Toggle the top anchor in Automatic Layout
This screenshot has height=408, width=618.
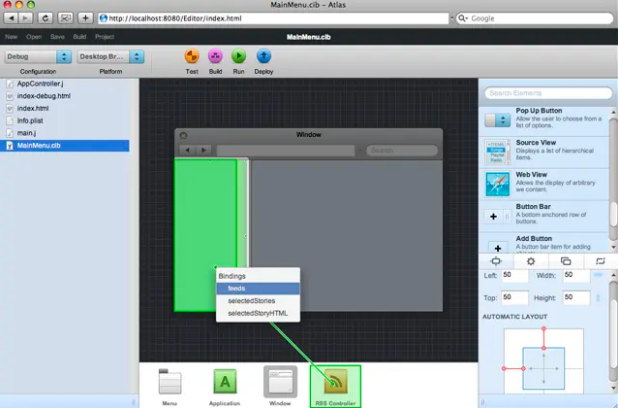(544, 338)
